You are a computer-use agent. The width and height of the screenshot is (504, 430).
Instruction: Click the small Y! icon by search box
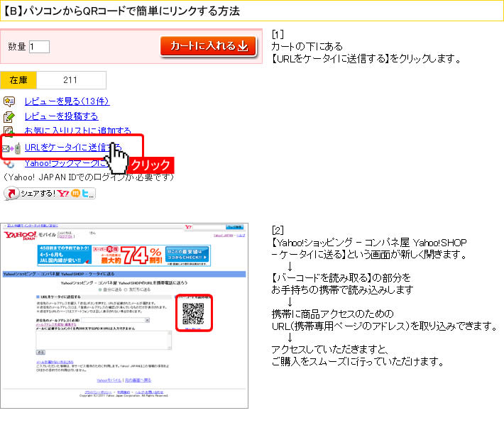pos(188,227)
